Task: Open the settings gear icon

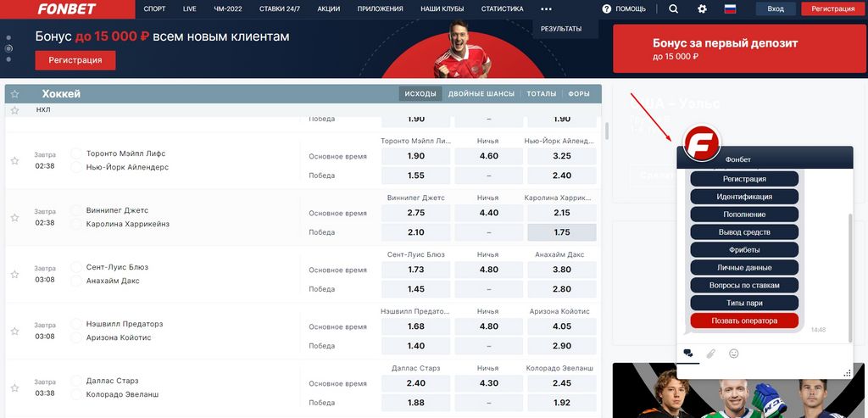Action: (702, 8)
